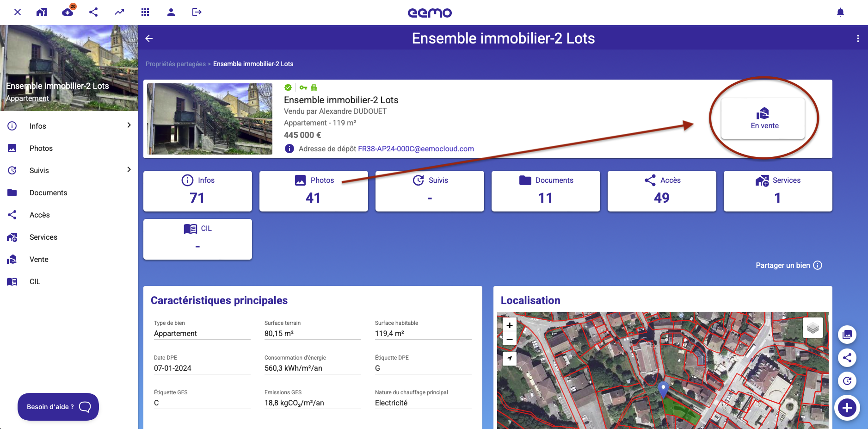Expand the Suivis sidebar chevron

[129, 170]
